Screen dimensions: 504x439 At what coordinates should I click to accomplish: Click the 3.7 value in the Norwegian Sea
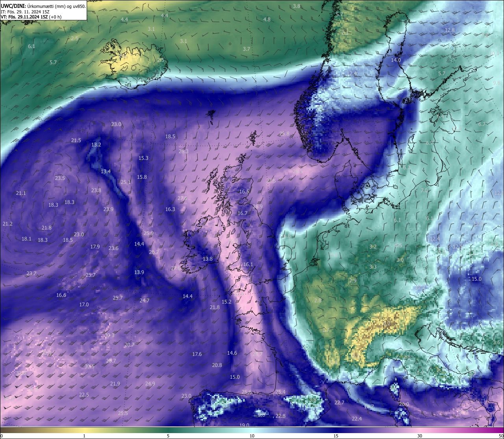(246, 49)
